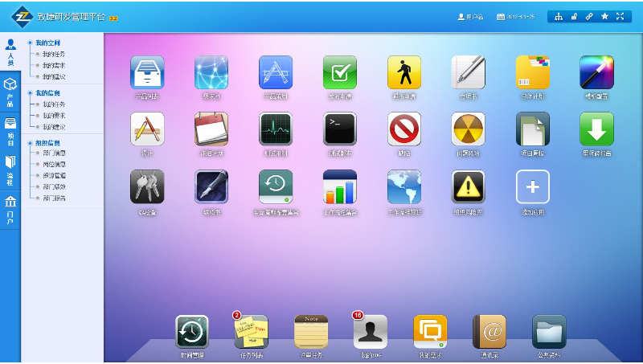This screenshot has height=364, width=643.
Task: Open the colored bar-chart app icon
Action: click(x=340, y=187)
